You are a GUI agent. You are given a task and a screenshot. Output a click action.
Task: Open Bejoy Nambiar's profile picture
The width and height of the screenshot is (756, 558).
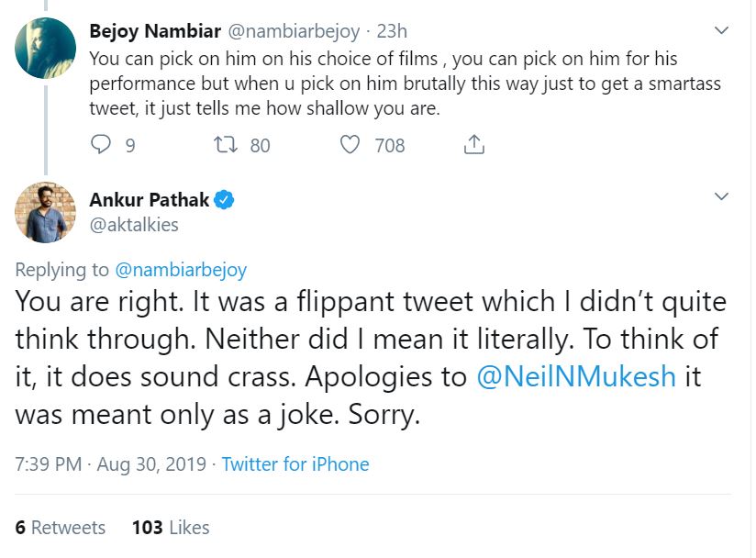pyautogui.click(x=45, y=48)
